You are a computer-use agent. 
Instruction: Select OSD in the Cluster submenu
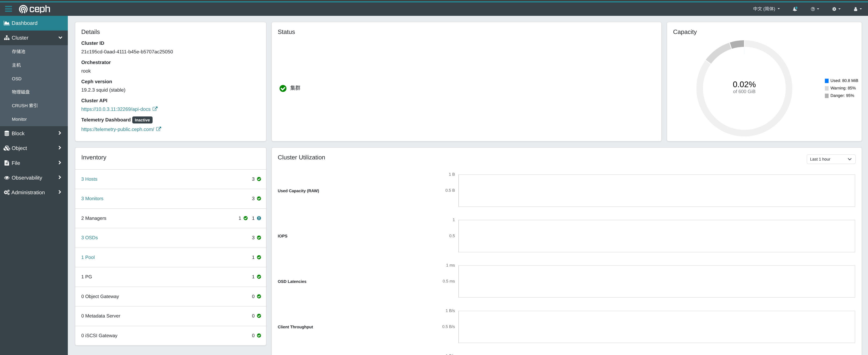tap(17, 78)
